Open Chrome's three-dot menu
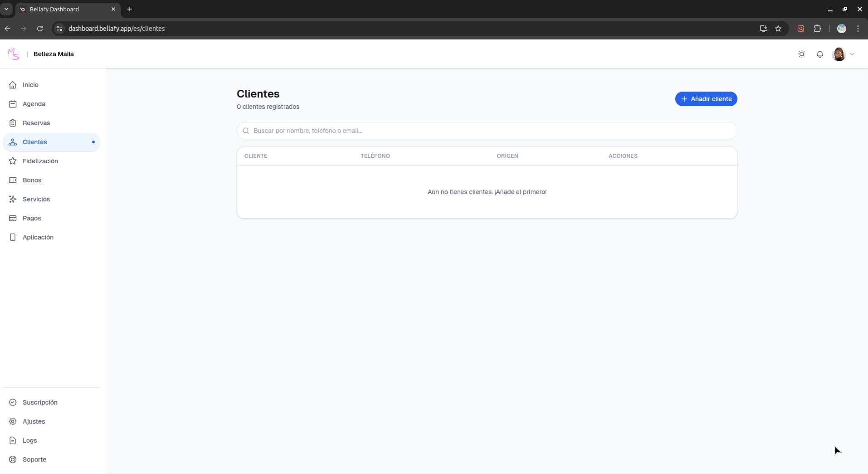Viewport: 868px width, 474px height. point(858,29)
